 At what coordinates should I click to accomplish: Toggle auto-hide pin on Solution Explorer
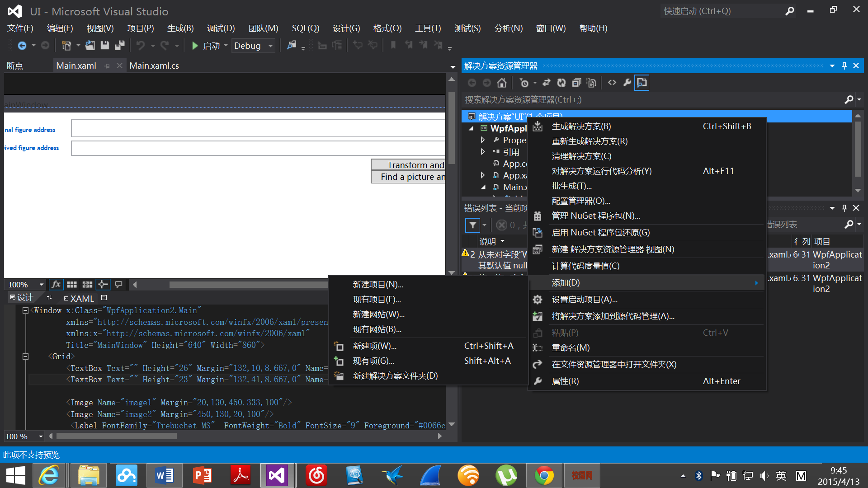[844, 66]
